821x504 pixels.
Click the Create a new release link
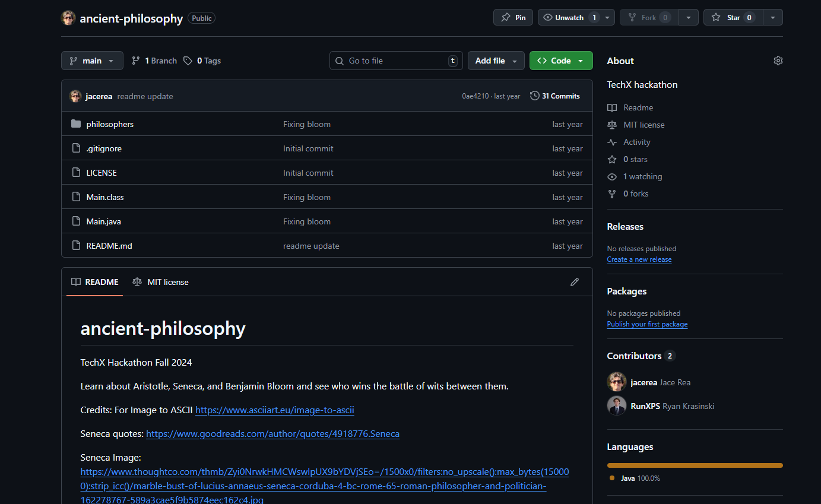tap(639, 259)
